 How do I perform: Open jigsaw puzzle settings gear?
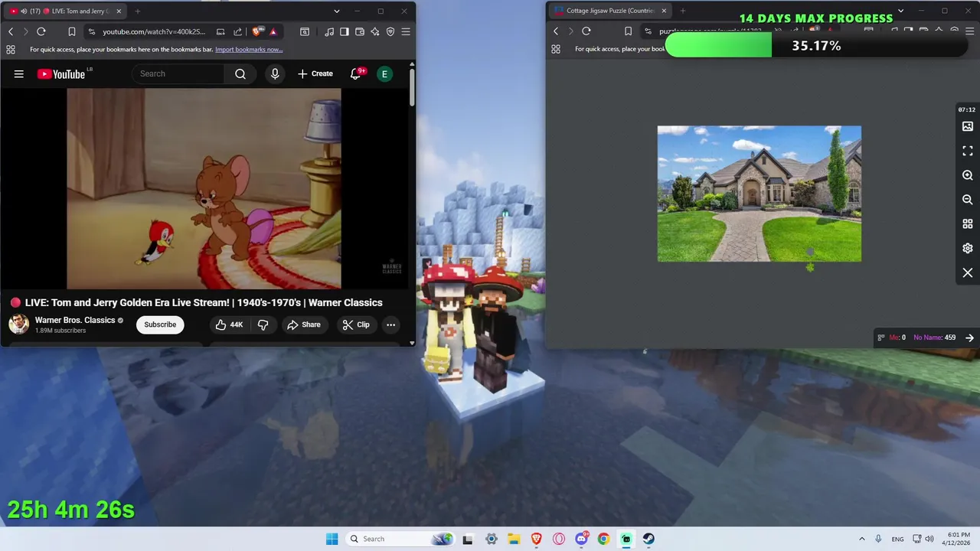[x=968, y=248]
